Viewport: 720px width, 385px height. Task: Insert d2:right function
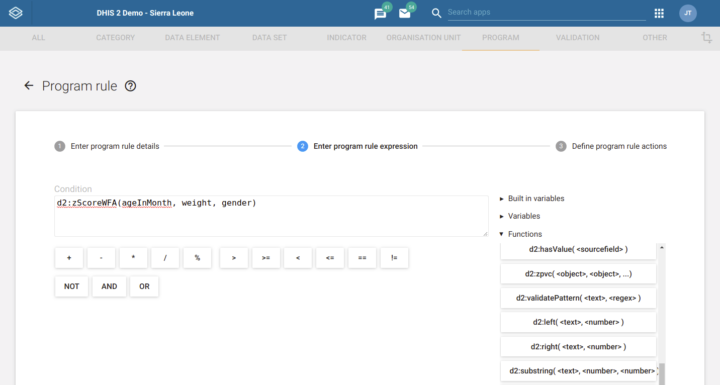coord(578,346)
